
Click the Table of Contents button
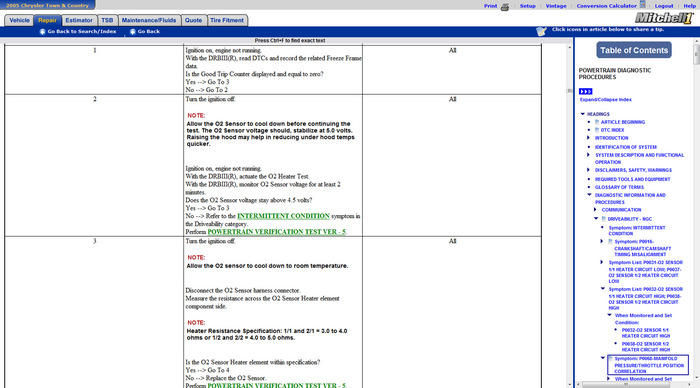[x=634, y=50]
